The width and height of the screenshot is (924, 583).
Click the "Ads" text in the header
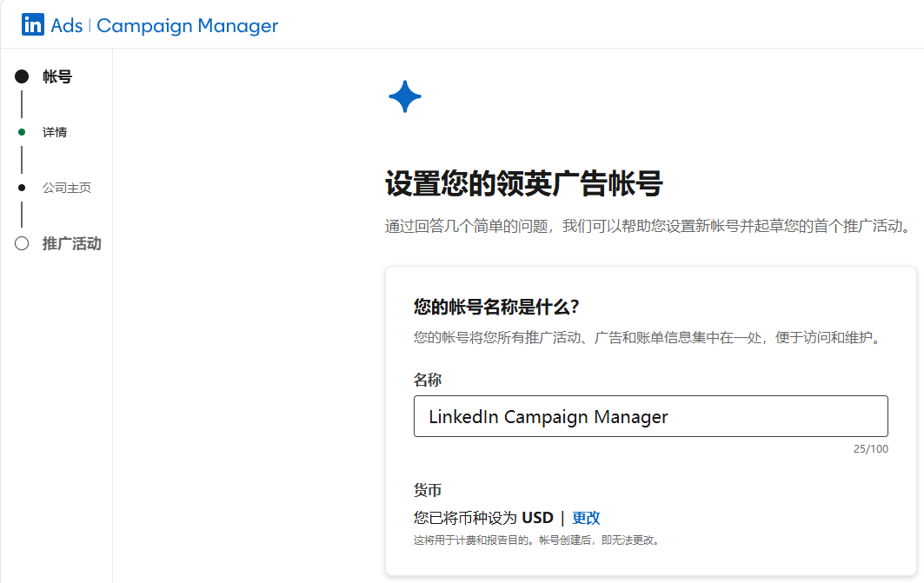[67, 26]
